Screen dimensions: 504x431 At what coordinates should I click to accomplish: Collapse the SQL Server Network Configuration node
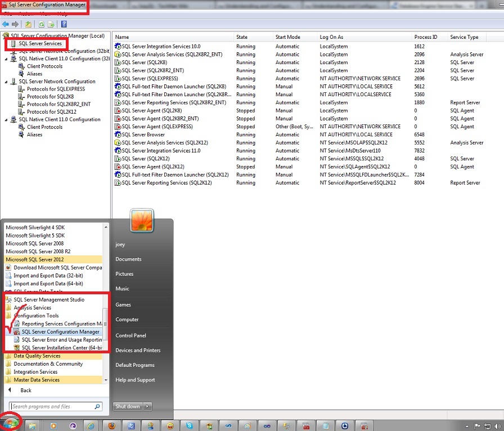coord(6,82)
